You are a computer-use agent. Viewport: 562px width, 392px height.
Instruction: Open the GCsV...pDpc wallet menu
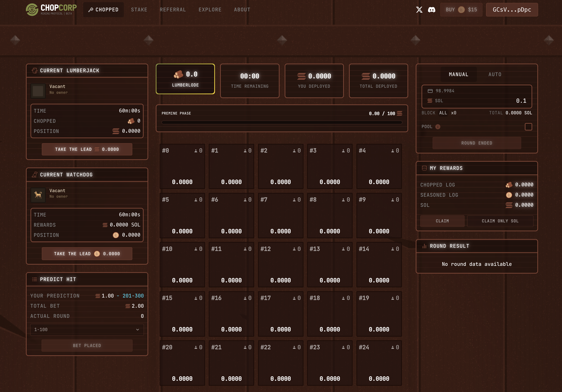(512, 10)
